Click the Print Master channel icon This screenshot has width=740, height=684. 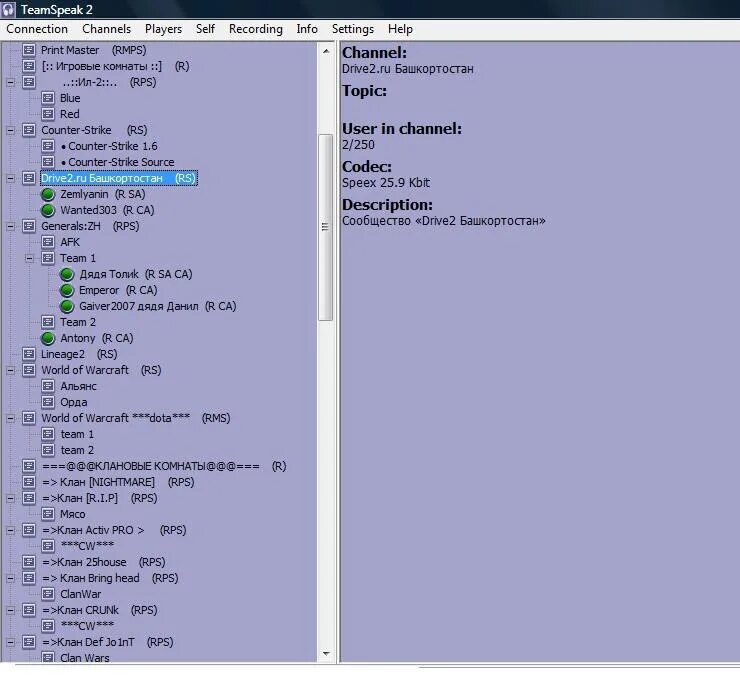[x=29, y=50]
